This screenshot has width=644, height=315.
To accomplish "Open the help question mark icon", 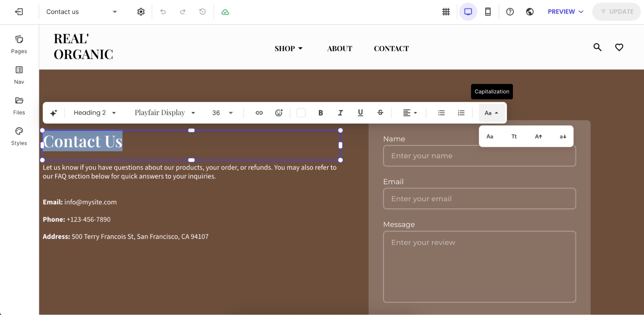I will coord(510,12).
